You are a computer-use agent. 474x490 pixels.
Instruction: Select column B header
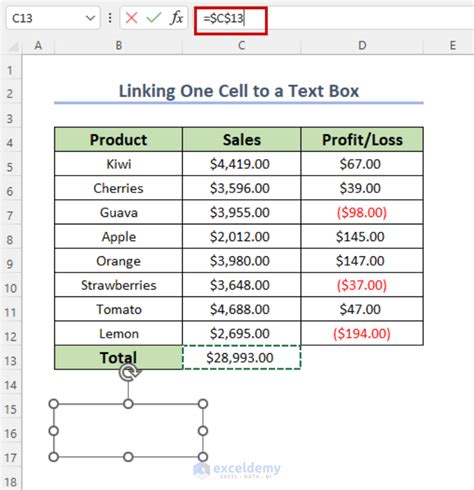pyautogui.click(x=119, y=46)
